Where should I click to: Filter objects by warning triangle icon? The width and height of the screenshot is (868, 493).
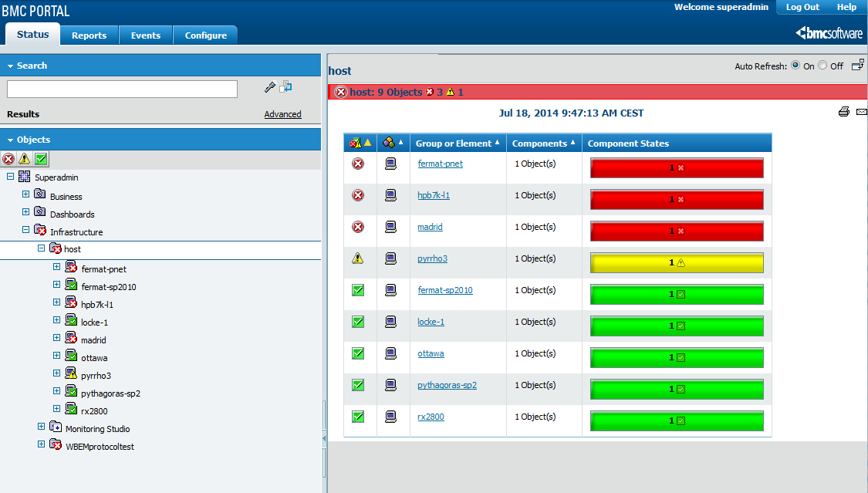25,160
